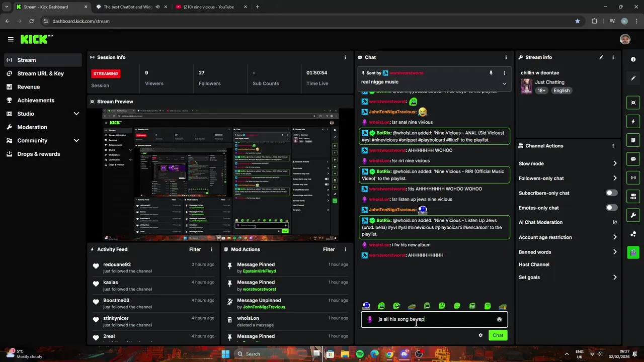Click Host Channel action
644x362 pixels.
click(x=534, y=264)
